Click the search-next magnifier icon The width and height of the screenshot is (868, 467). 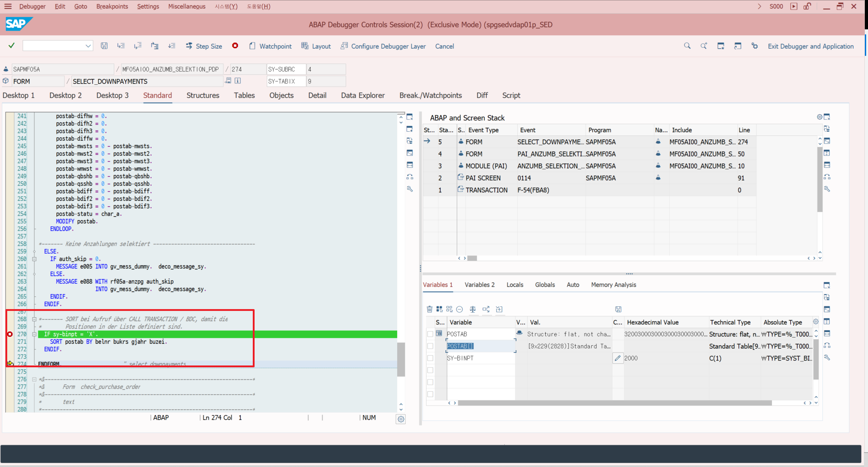point(704,46)
